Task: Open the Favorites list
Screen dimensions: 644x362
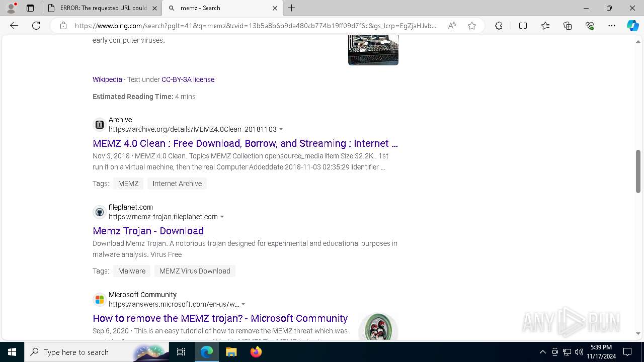Action: (545, 26)
